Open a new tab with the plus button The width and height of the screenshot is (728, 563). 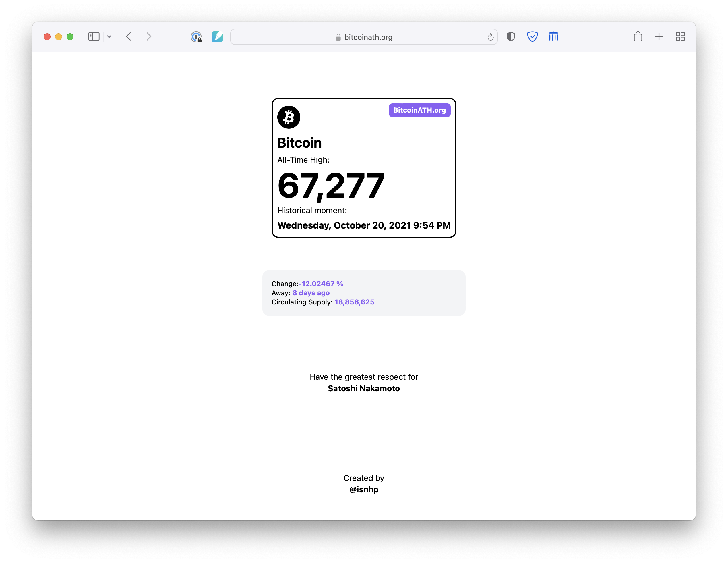(x=659, y=36)
